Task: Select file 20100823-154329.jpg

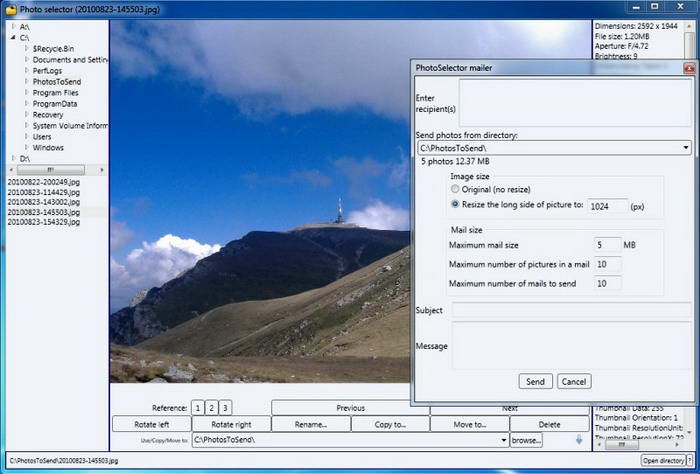Action: (x=44, y=222)
